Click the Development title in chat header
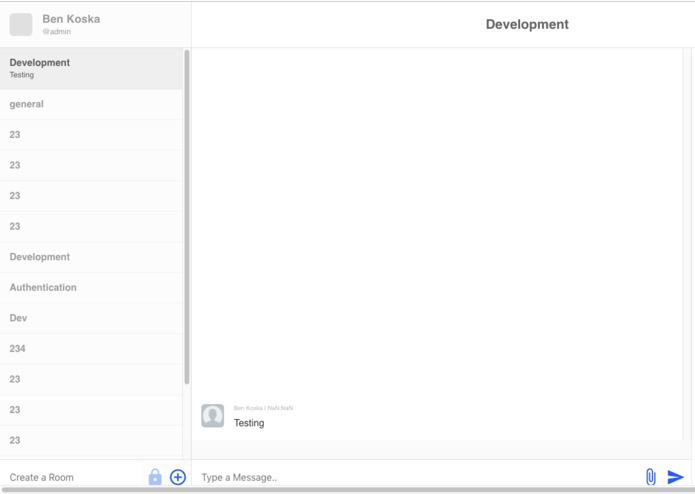 click(527, 24)
